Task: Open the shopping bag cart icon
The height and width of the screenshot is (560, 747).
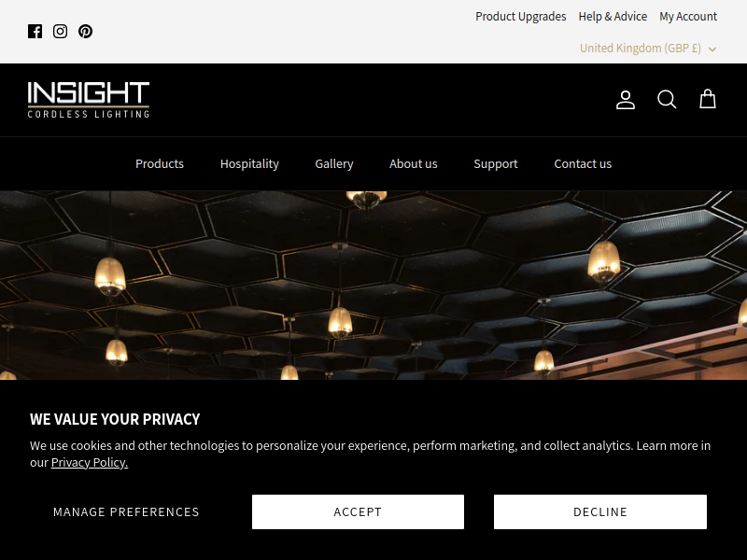Action: 708,99
